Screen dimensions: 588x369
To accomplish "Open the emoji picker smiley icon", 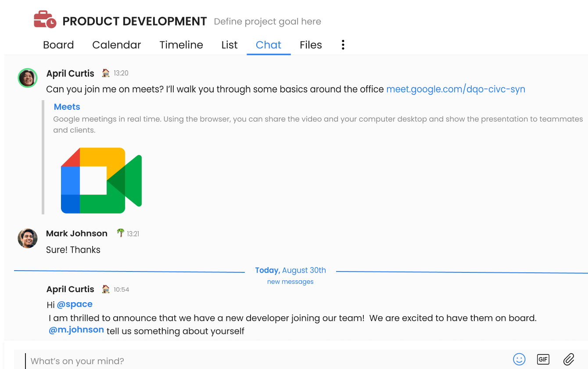I will click(519, 359).
